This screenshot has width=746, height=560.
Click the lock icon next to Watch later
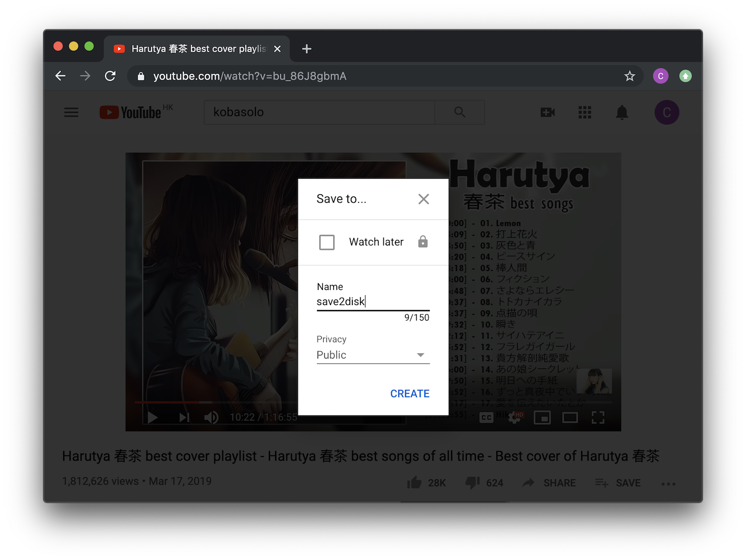point(423,241)
